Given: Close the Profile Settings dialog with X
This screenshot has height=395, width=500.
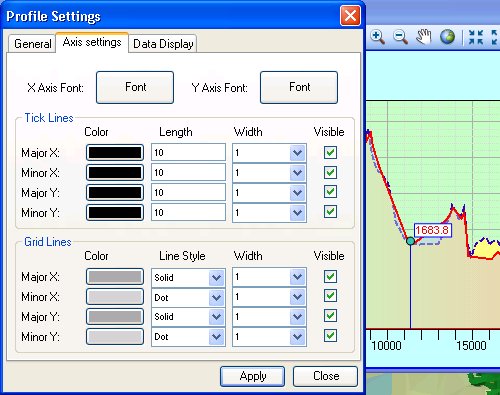Looking at the screenshot, I should point(350,15).
